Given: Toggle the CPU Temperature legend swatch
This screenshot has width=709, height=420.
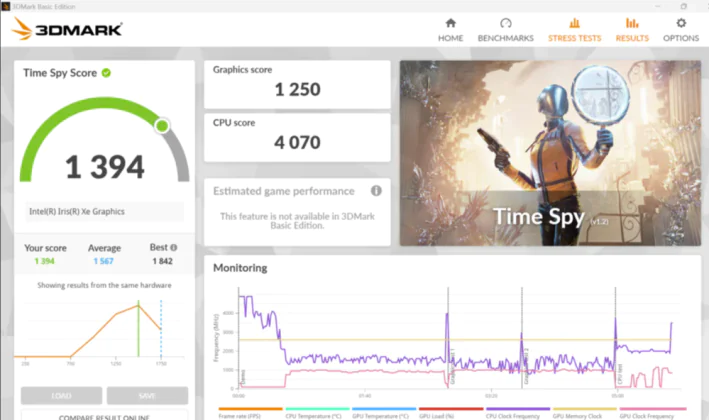Looking at the screenshot, I should [x=317, y=408].
